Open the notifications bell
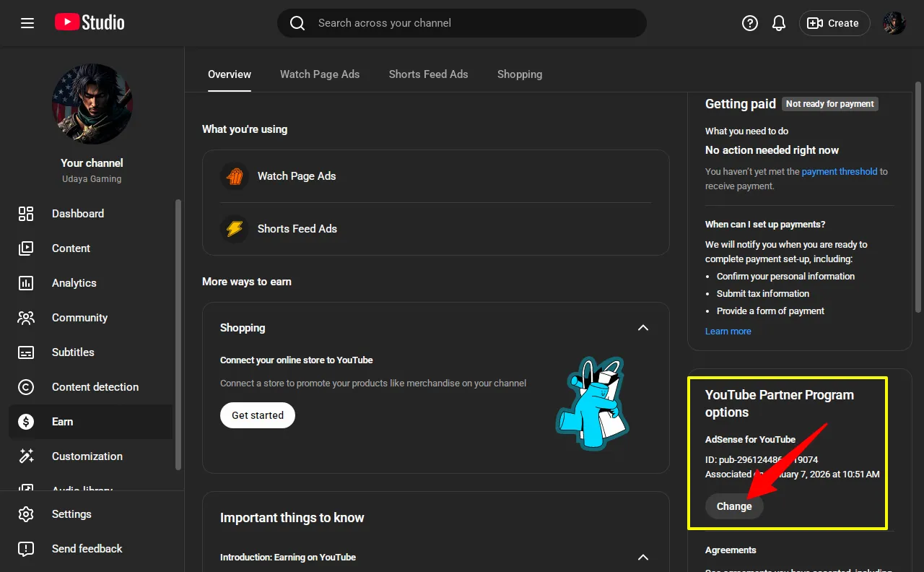This screenshot has height=572, width=924. 779,23
